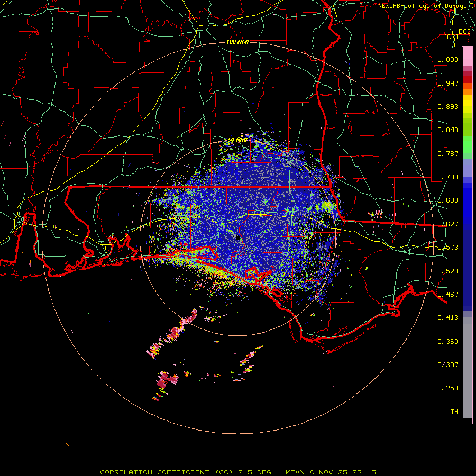This screenshot has width=476, height=476.
Task: Pick the light pink swatch on the legend
Action: (467, 57)
